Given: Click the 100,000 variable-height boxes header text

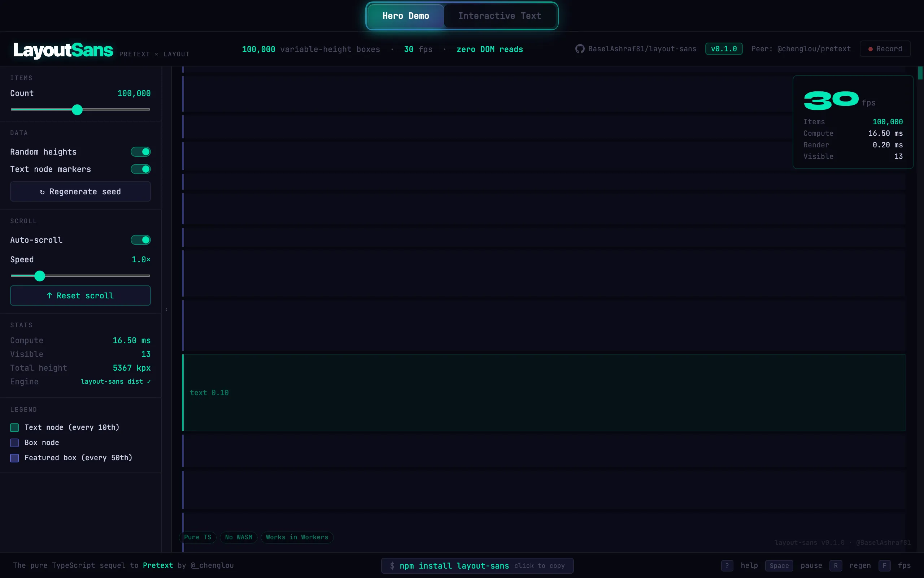Looking at the screenshot, I should [311, 49].
